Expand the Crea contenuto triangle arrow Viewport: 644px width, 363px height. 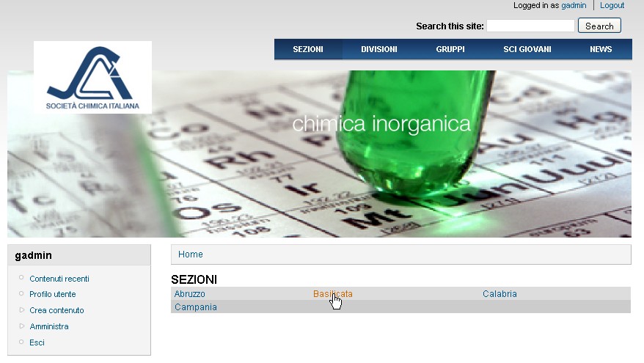pos(22,310)
